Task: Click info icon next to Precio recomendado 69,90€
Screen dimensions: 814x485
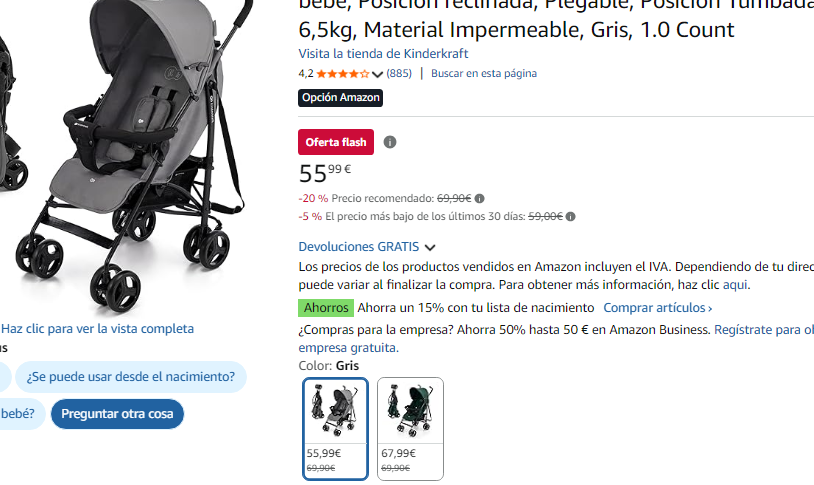Action: [480, 198]
